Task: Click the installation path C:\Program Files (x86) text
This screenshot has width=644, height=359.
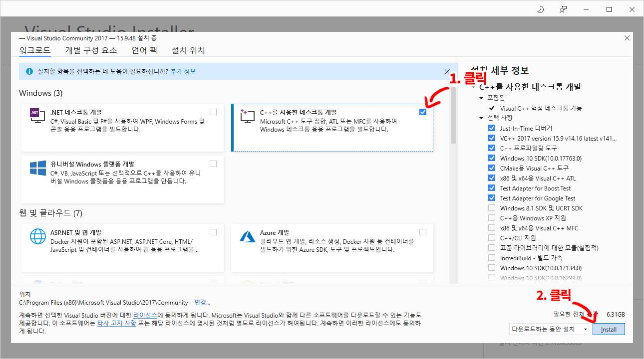Action: point(103,303)
